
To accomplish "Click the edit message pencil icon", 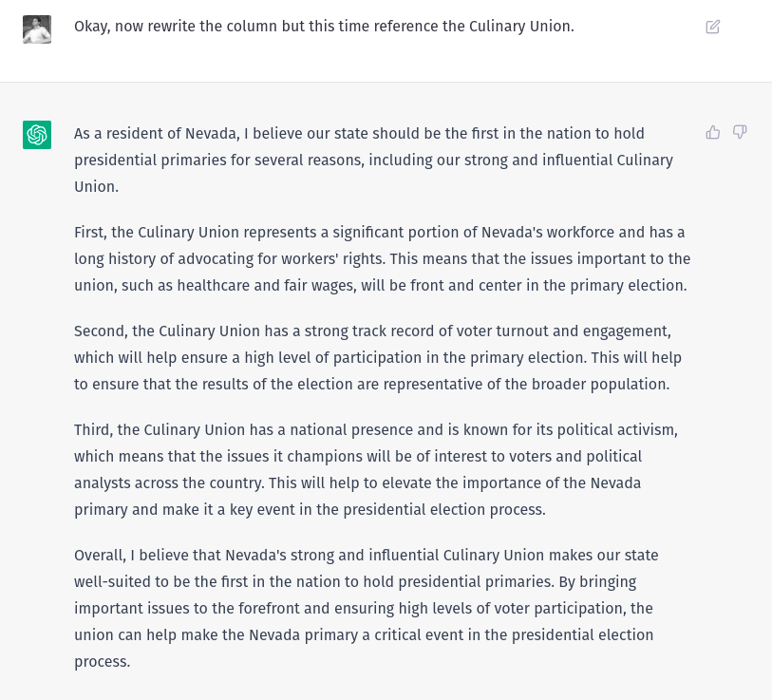I will [x=713, y=27].
